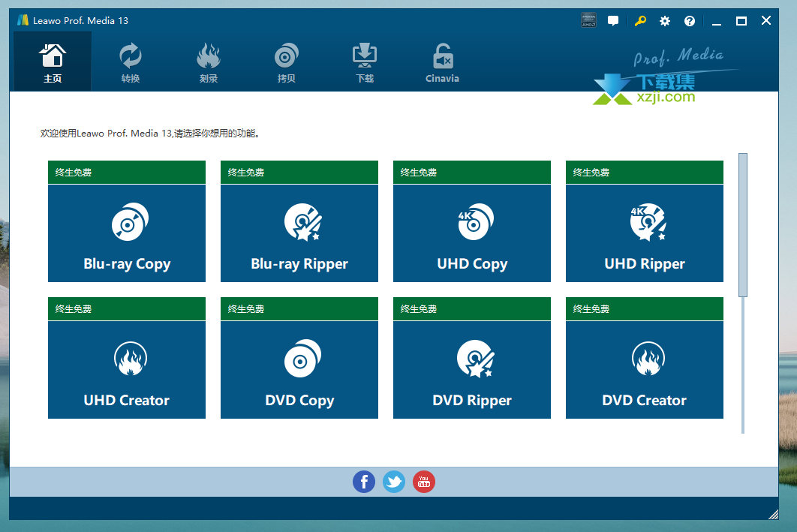Open the UHD Copy tile

[x=472, y=233]
